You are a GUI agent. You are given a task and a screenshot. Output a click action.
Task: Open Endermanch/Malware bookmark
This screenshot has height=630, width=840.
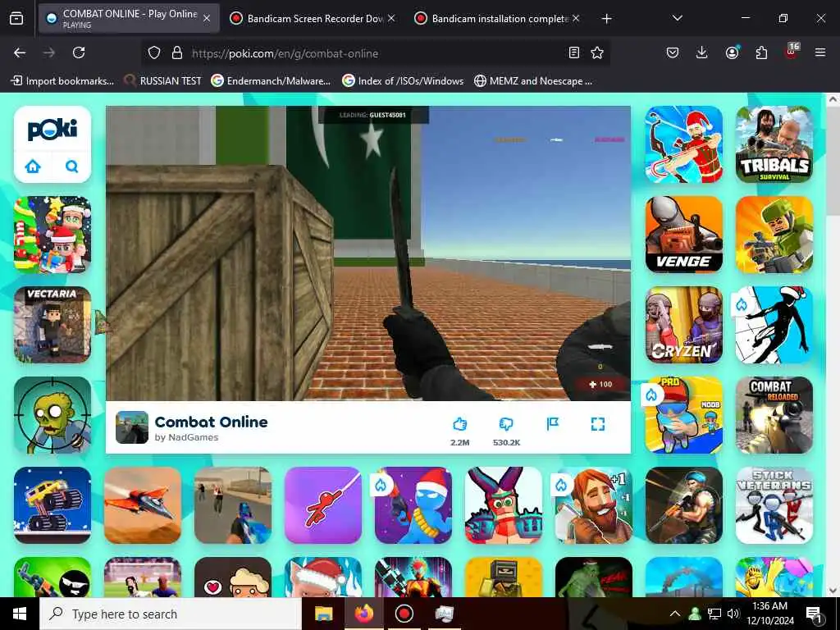pos(271,81)
